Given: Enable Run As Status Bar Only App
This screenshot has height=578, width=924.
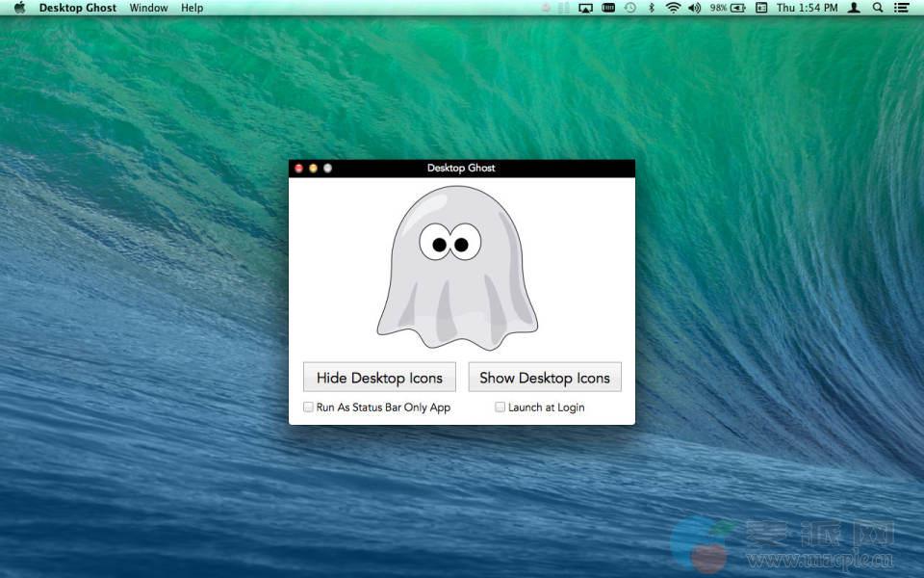Looking at the screenshot, I should [x=309, y=407].
